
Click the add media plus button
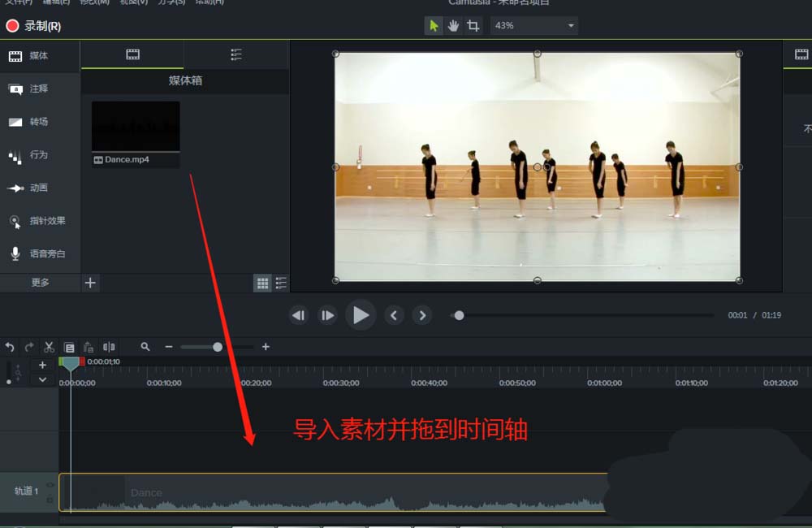pyautogui.click(x=90, y=283)
